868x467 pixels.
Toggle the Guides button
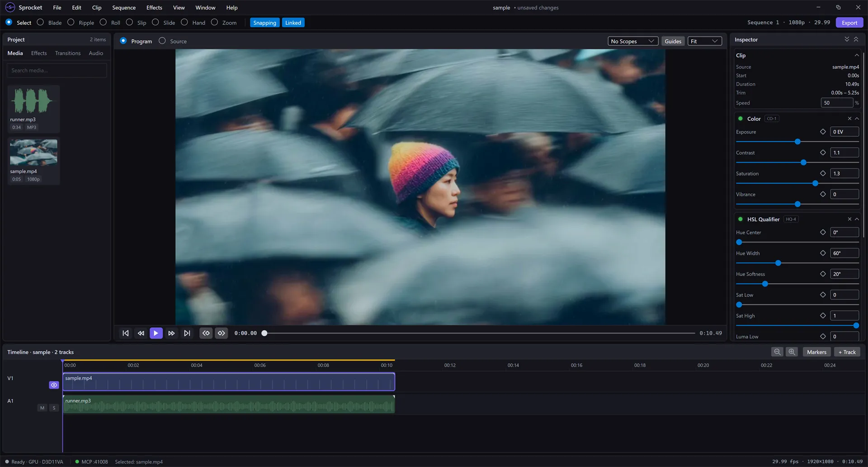point(673,41)
